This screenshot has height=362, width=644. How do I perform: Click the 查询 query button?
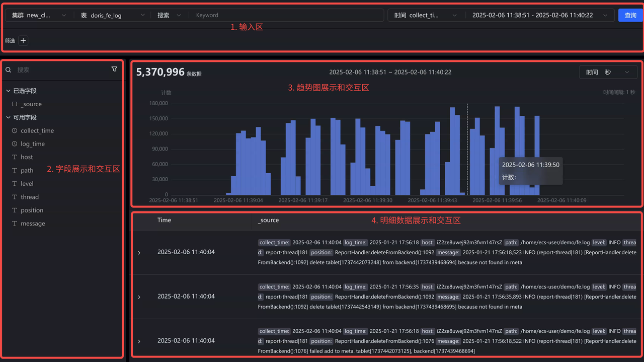[x=631, y=15]
